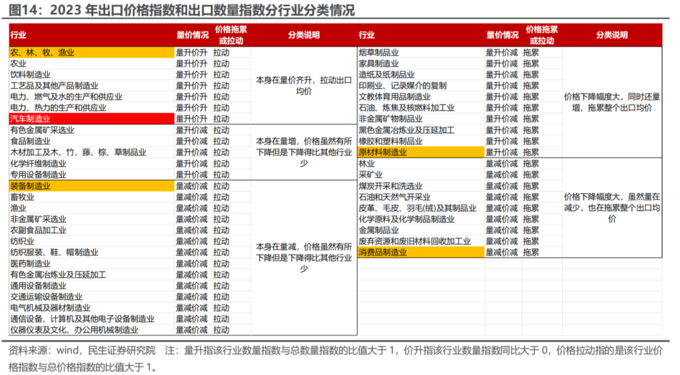Viewport: 680px width, 375px height.
Task: Select '烟草制品业' in the right table
Action: 379,52
